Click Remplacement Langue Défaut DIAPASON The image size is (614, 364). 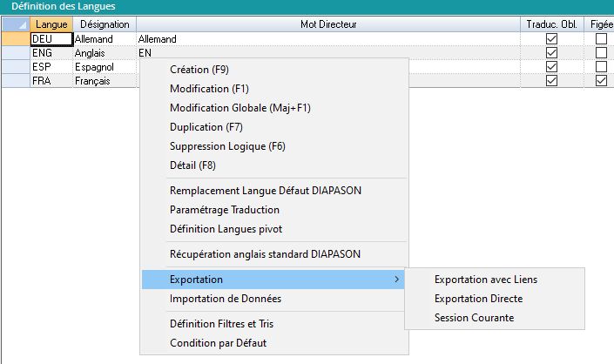(x=265, y=191)
